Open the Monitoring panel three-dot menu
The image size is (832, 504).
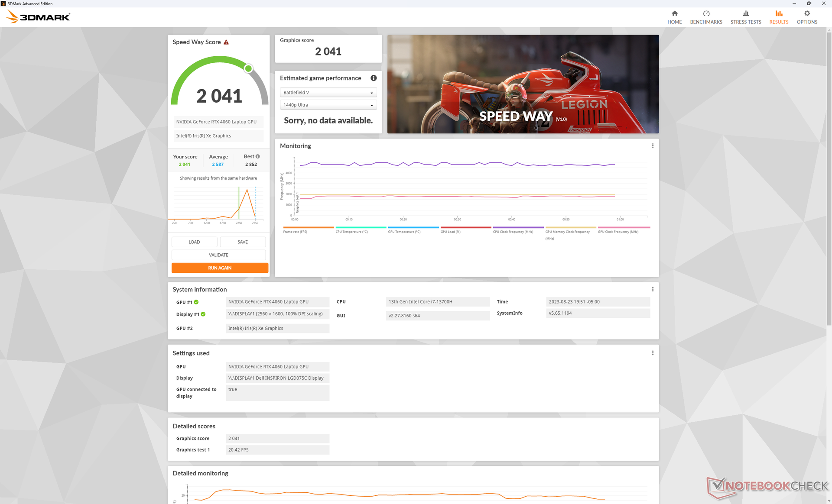[653, 146]
